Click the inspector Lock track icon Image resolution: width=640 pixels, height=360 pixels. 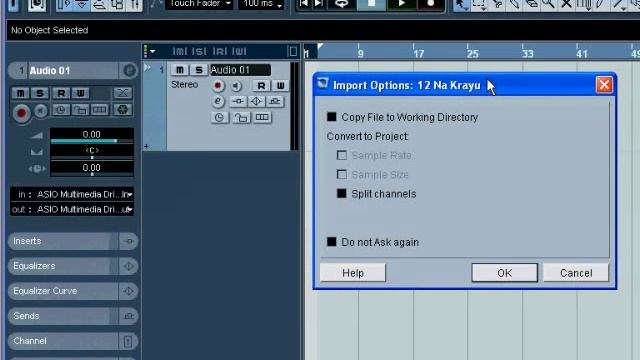[80, 110]
